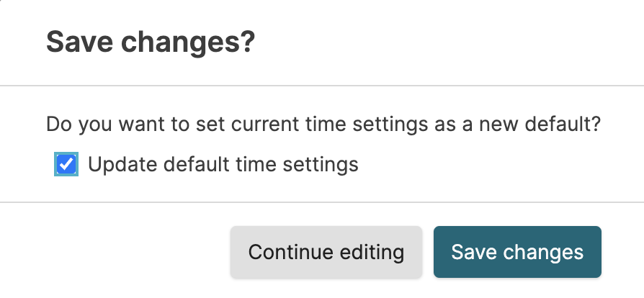Select the 'Continue editing' option to cancel saving
The height and width of the screenshot is (298, 644).
click(x=326, y=252)
